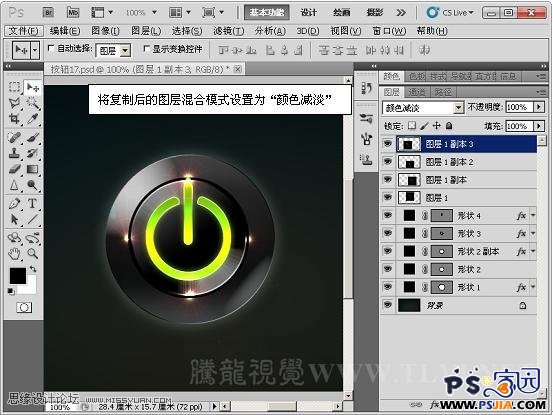This screenshot has height=415, width=553.
Task: Click the opacity 100% input field
Action: 519,106
